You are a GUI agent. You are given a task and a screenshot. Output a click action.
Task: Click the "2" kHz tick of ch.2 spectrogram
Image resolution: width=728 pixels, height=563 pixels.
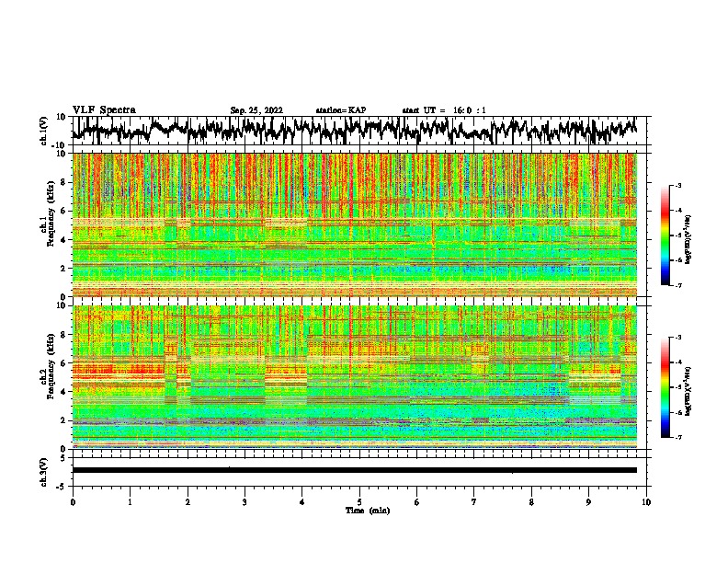click(64, 420)
